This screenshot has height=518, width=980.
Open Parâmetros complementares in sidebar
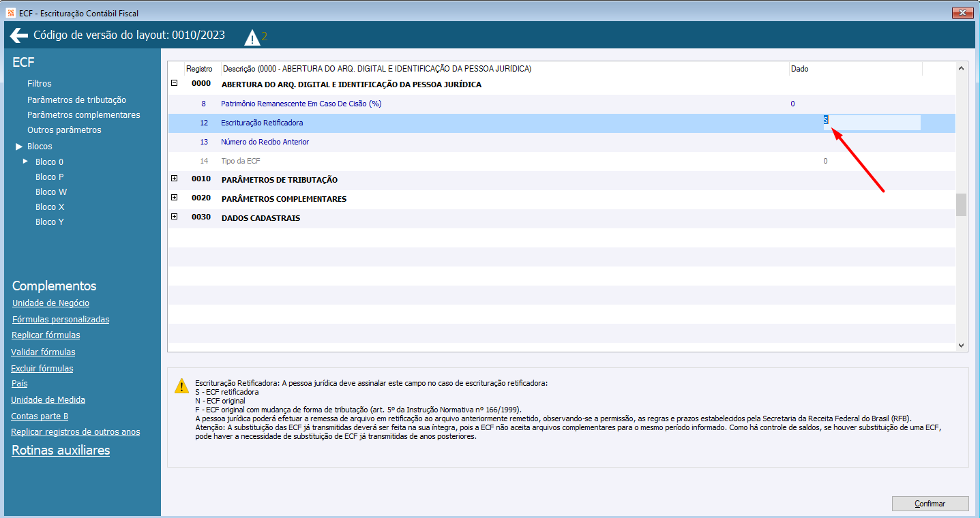pyautogui.click(x=84, y=115)
